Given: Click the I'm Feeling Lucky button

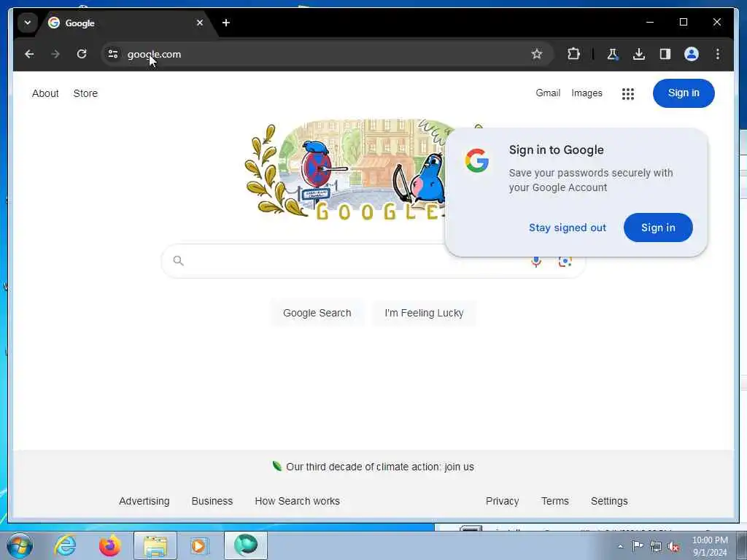Looking at the screenshot, I should click(x=424, y=313).
